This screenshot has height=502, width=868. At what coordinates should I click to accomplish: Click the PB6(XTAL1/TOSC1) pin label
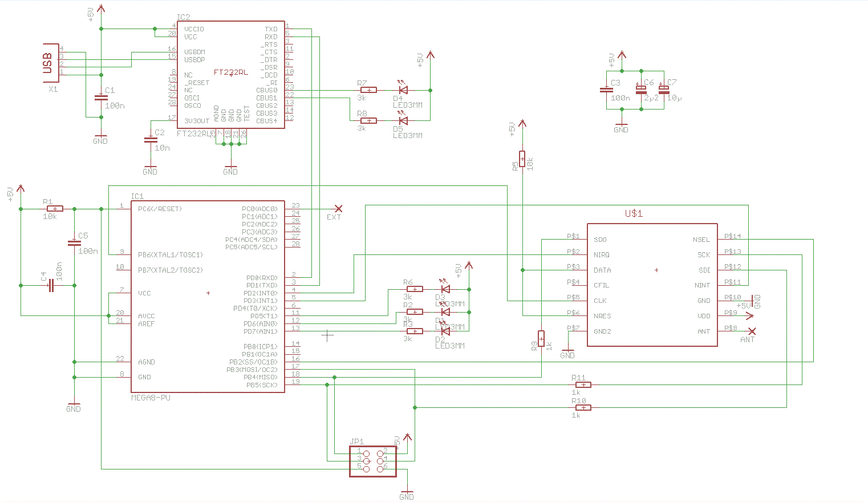click(x=171, y=255)
